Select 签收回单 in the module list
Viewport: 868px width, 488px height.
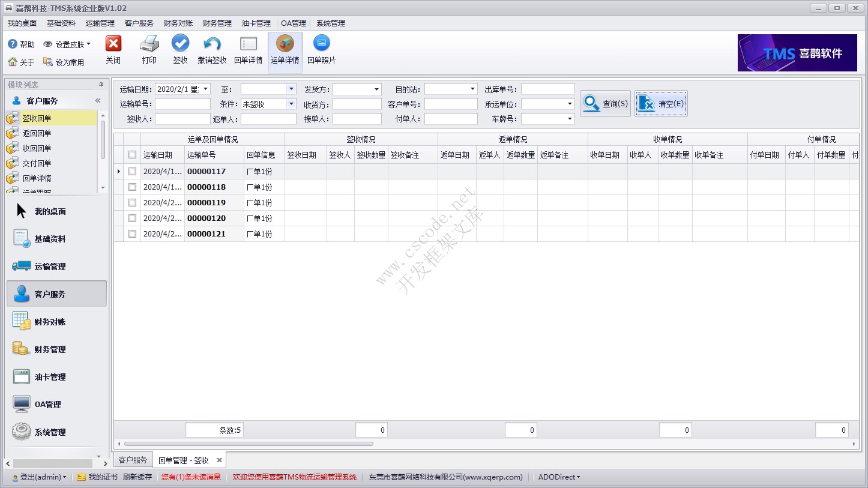point(52,118)
